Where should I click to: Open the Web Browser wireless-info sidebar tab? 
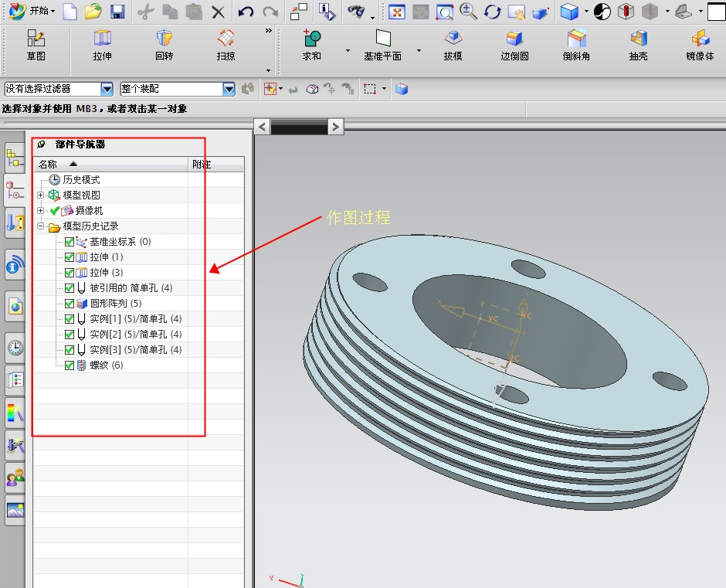click(15, 264)
